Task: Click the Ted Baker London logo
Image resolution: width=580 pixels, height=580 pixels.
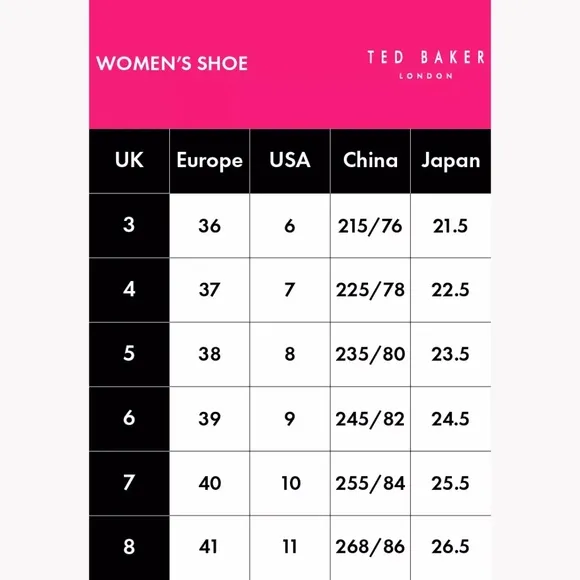Action: tap(426, 65)
